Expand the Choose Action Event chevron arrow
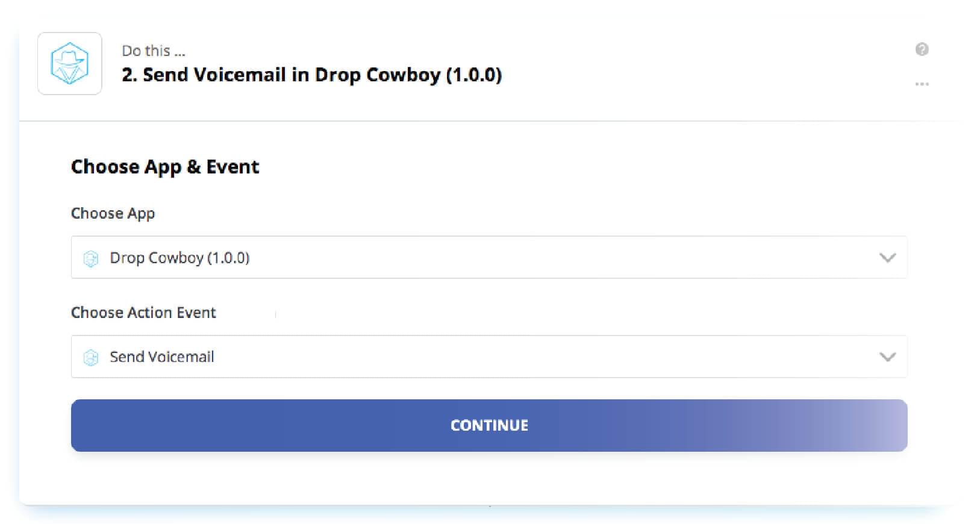 (887, 357)
